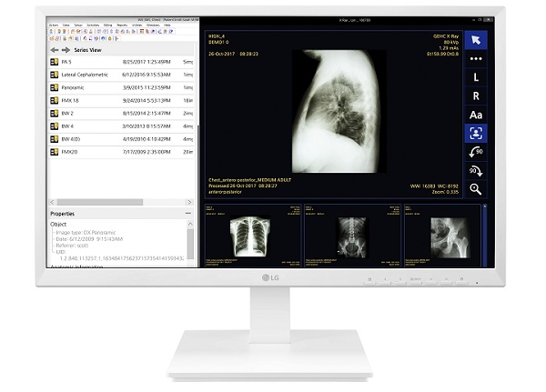This screenshot has width=546, height=392.
Task: Click the main lateral chest X-ray image
Action: point(339,111)
